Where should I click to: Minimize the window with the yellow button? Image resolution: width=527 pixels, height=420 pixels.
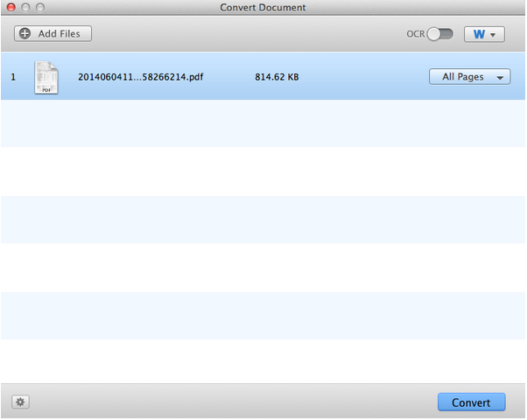coord(25,7)
